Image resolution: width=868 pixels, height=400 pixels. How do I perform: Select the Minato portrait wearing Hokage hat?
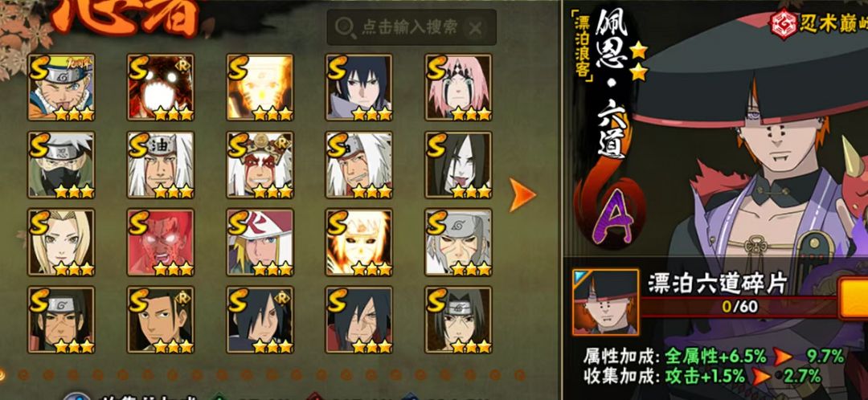pyautogui.click(x=260, y=242)
